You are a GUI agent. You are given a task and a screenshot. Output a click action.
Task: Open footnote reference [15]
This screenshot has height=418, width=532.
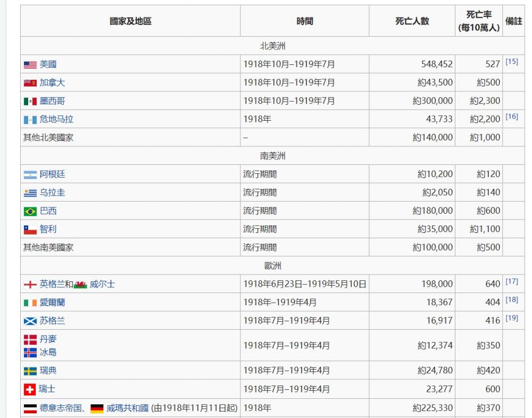[511, 62]
